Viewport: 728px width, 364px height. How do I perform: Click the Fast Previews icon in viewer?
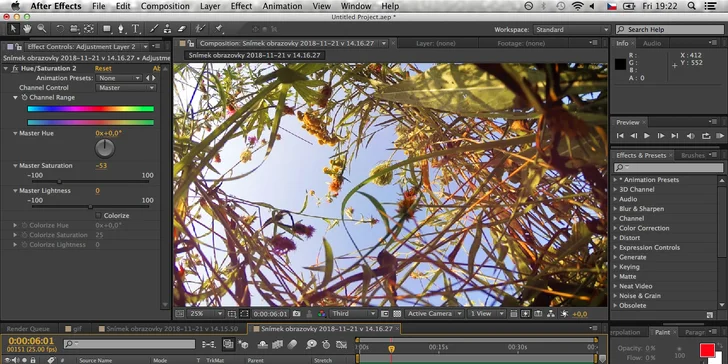click(x=525, y=314)
